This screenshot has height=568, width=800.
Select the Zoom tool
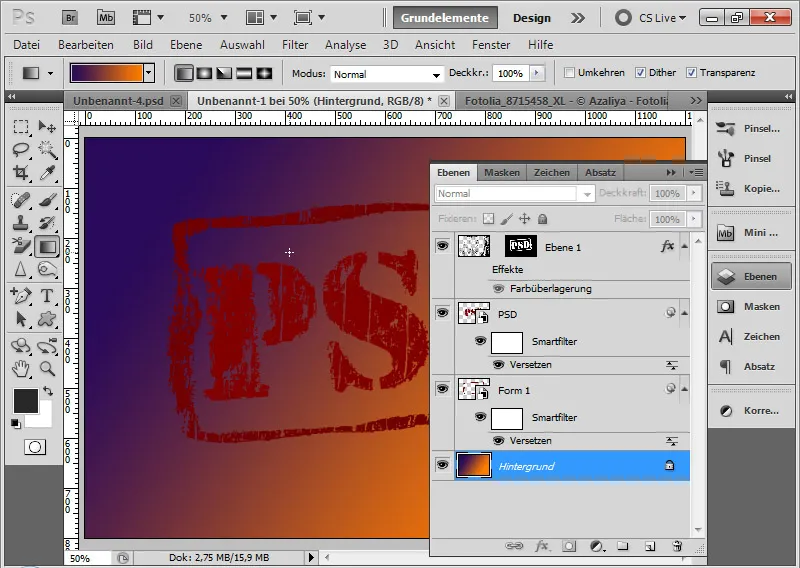point(47,368)
